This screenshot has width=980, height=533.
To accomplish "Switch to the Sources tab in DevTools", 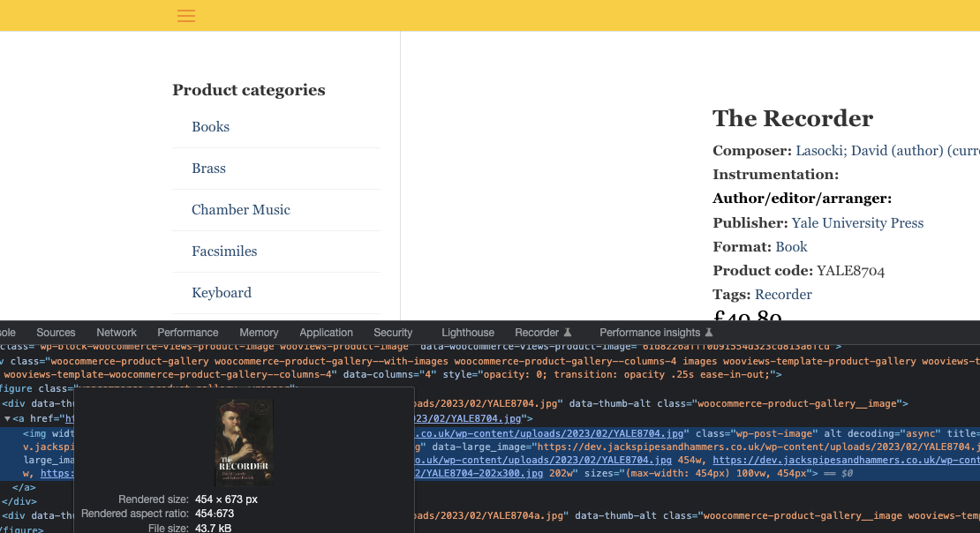I will tap(56, 333).
